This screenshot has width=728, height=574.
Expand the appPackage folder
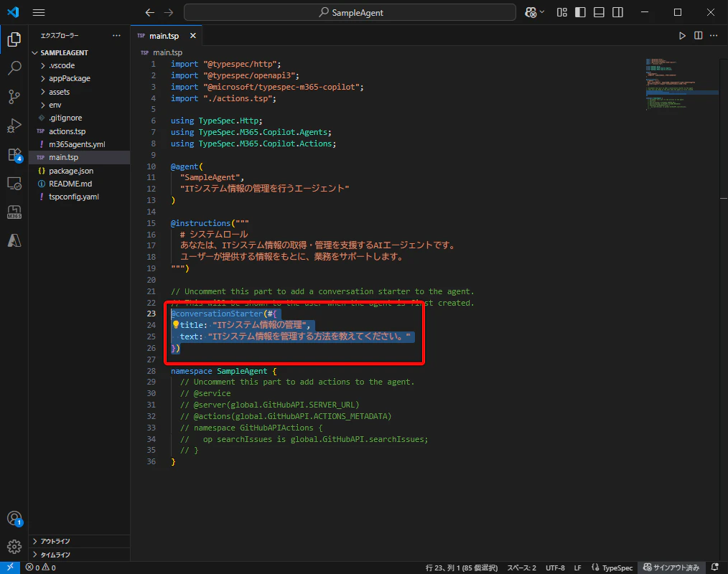tap(79, 78)
